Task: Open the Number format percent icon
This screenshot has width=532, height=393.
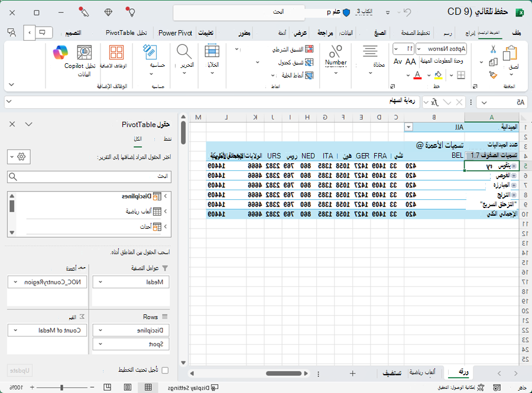Action: (x=336, y=52)
